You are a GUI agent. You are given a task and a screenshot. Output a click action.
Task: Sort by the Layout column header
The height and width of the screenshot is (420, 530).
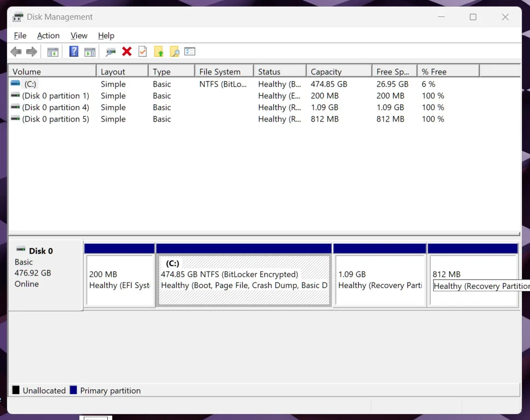point(122,71)
